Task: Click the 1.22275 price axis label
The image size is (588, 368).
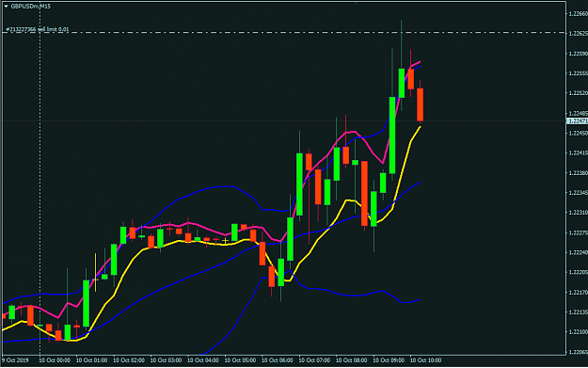Action: 578,233
